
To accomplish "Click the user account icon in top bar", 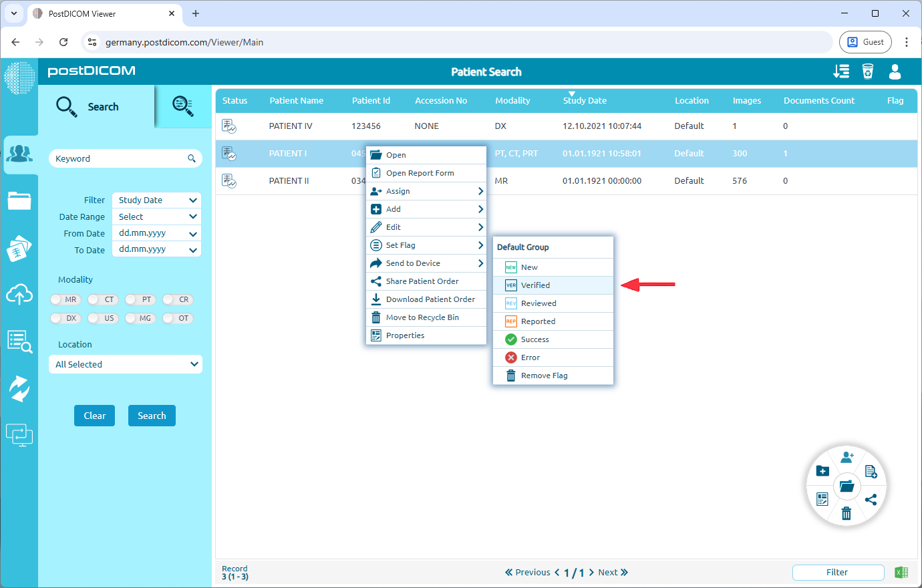I will pos(895,71).
